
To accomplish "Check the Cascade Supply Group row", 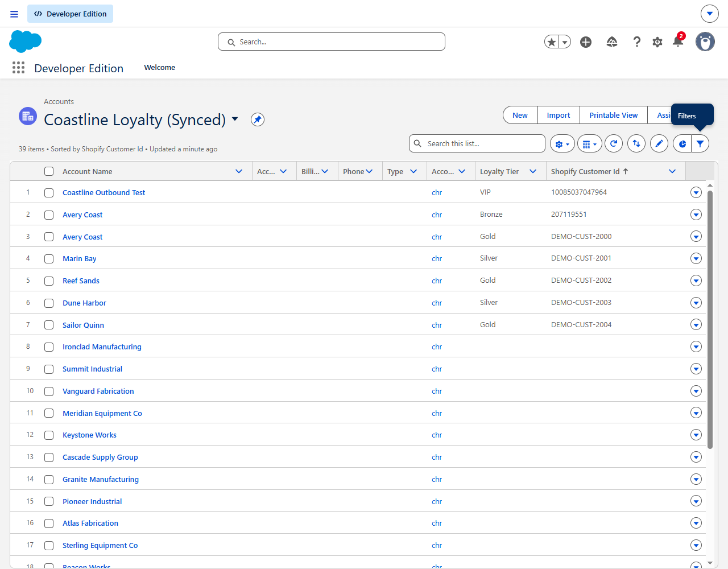I will coord(49,457).
